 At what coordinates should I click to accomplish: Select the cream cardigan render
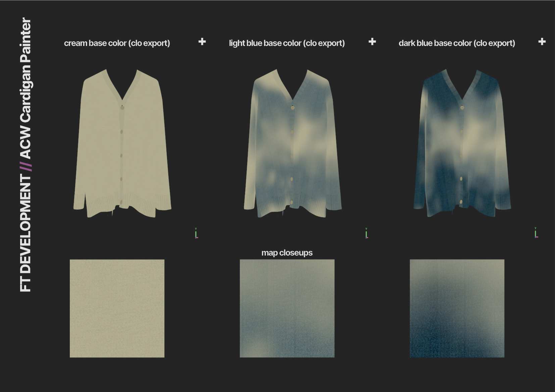click(122, 143)
